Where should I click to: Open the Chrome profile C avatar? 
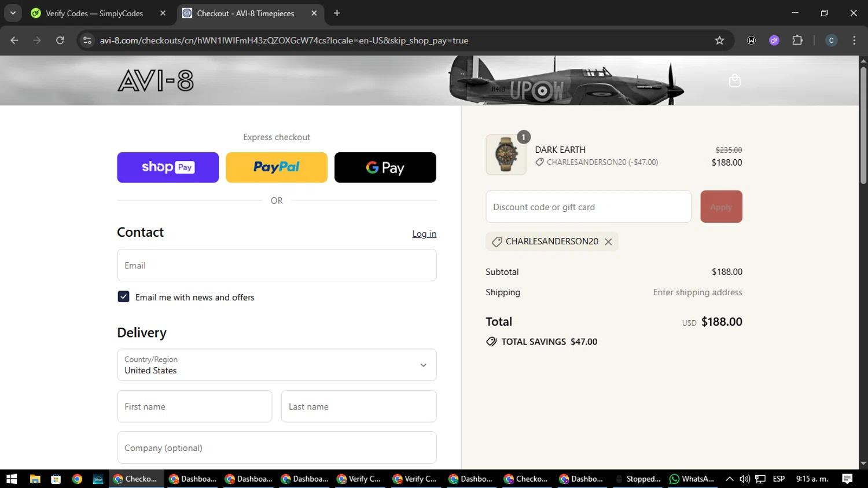click(831, 41)
